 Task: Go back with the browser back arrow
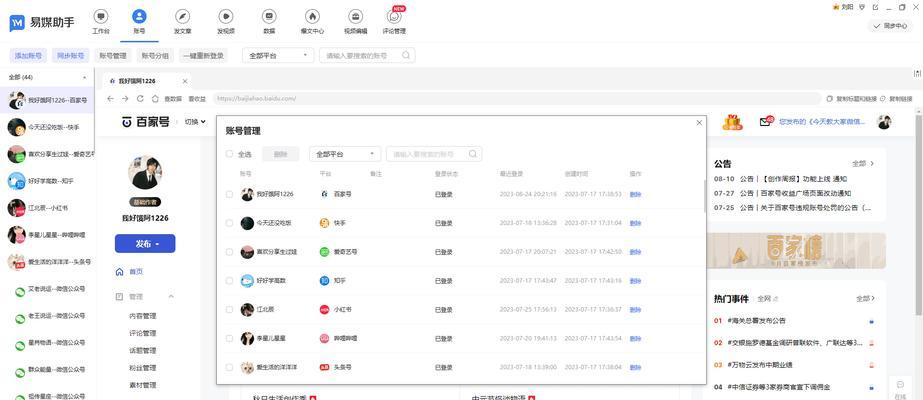click(x=111, y=99)
